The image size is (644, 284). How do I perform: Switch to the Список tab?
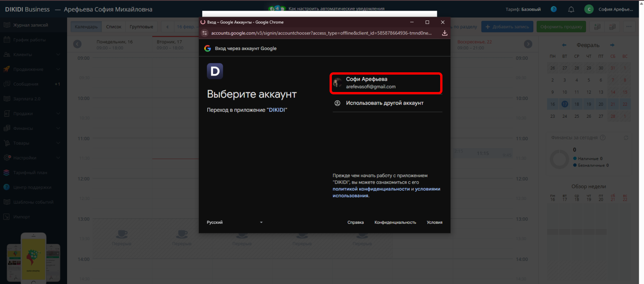(x=114, y=27)
